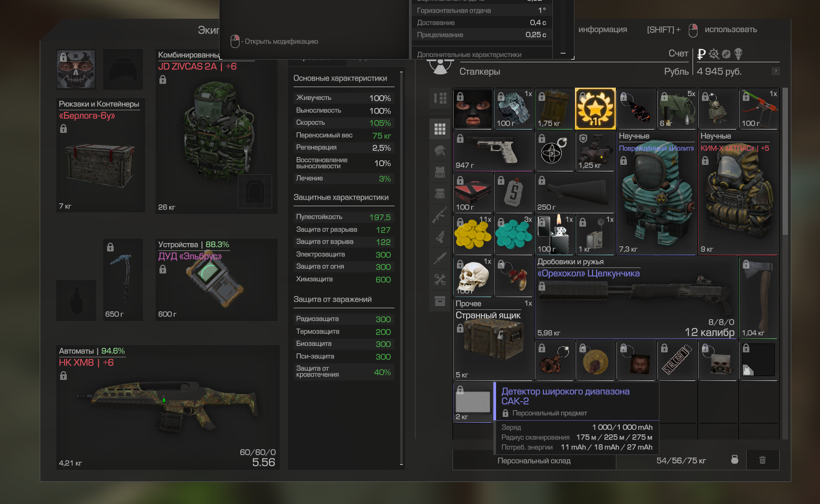Select the golden star badge item

pos(595,109)
